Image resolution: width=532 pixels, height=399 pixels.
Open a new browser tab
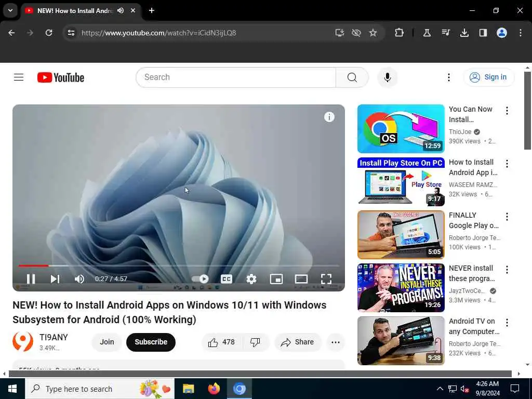[x=152, y=10]
